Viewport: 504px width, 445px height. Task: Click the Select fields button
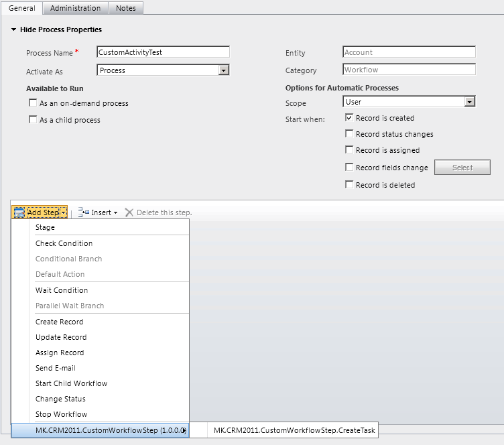(462, 167)
